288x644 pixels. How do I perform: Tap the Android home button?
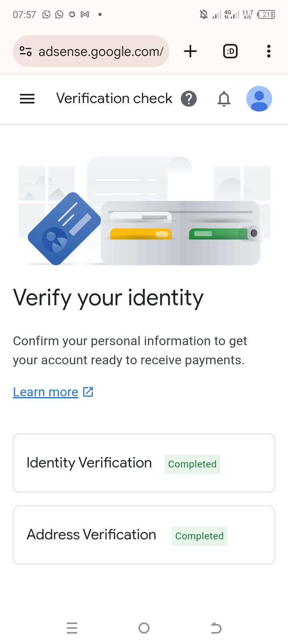[x=144, y=628]
